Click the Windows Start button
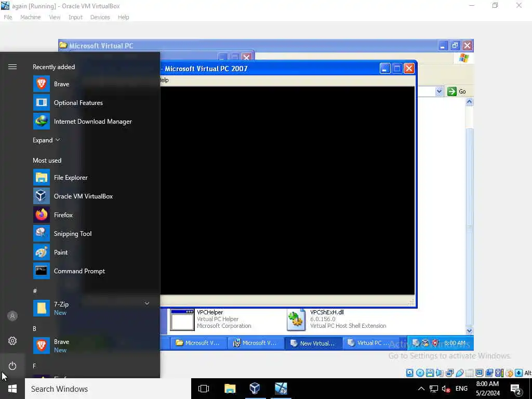The image size is (532, 399). click(x=12, y=389)
